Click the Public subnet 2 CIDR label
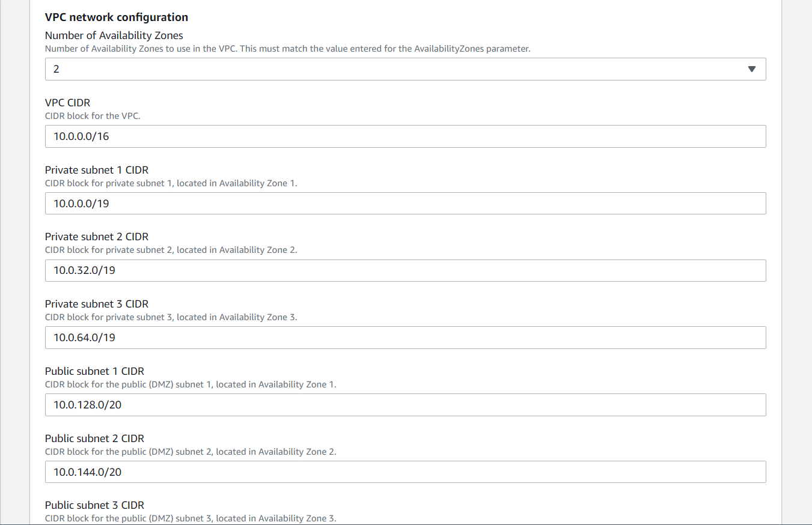Screen dimensions: 812x525 [94, 439]
